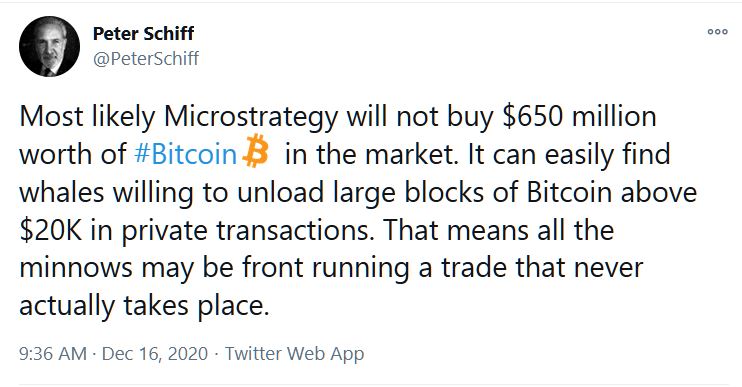Viewport: 742px width, 387px height.
Task: Visit the Peter Schiff display name link
Action: click(143, 34)
